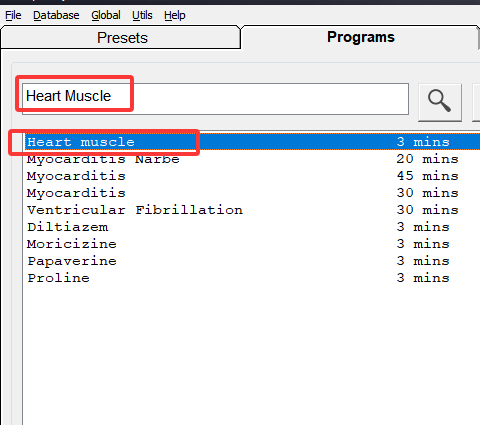Click the empty area of the results list

[x=252, y=355]
